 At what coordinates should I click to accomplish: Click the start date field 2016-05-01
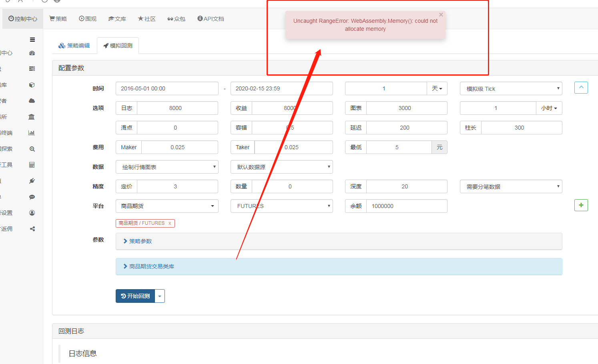[167, 88]
